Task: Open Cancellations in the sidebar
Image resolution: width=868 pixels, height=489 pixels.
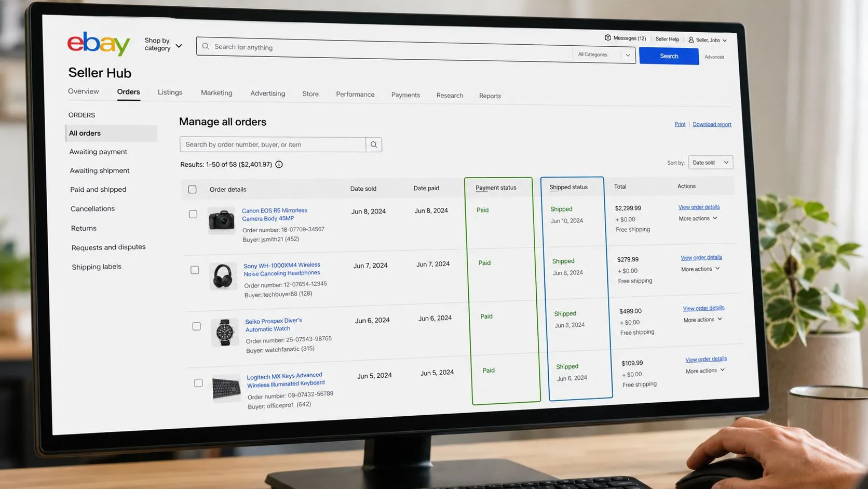Action: (x=92, y=208)
